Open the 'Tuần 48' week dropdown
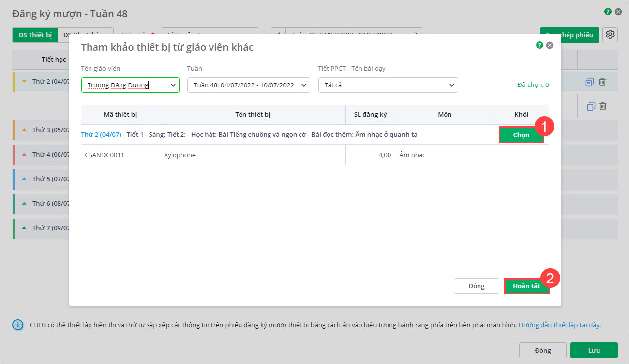Image resolution: width=629 pixels, height=364 pixels. coord(249,85)
